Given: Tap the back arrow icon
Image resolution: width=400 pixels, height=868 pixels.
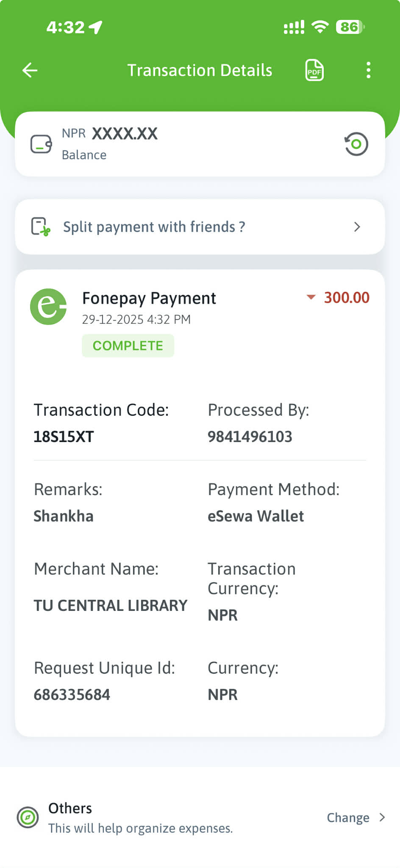Looking at the screenshot, I should click(x=30, y=70).
